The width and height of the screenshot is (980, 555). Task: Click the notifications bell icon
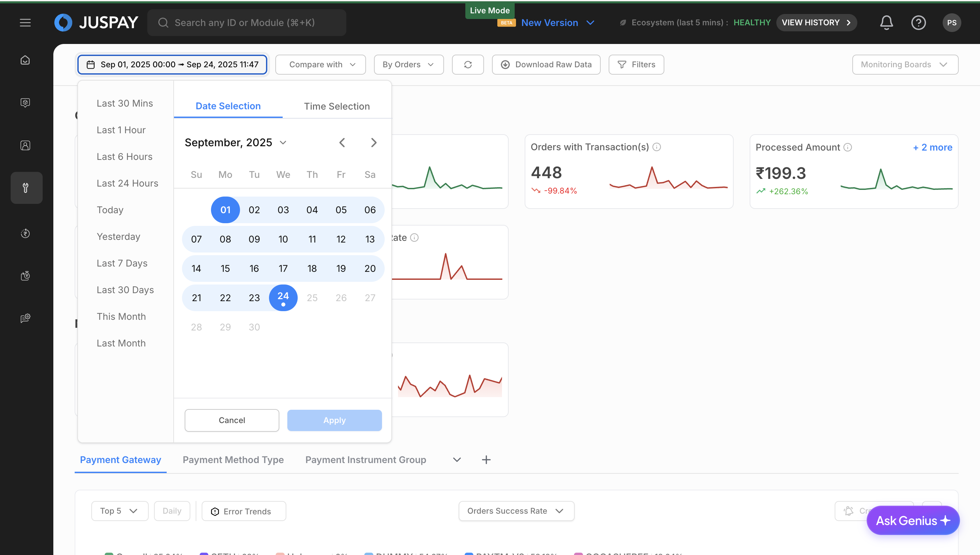click(x=886, y=23)
